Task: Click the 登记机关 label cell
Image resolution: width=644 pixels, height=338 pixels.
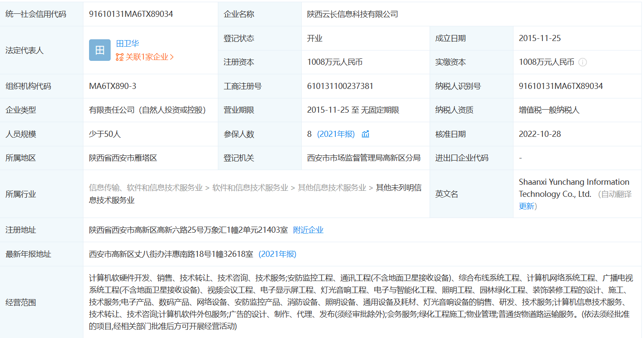Action: point(260,158)
